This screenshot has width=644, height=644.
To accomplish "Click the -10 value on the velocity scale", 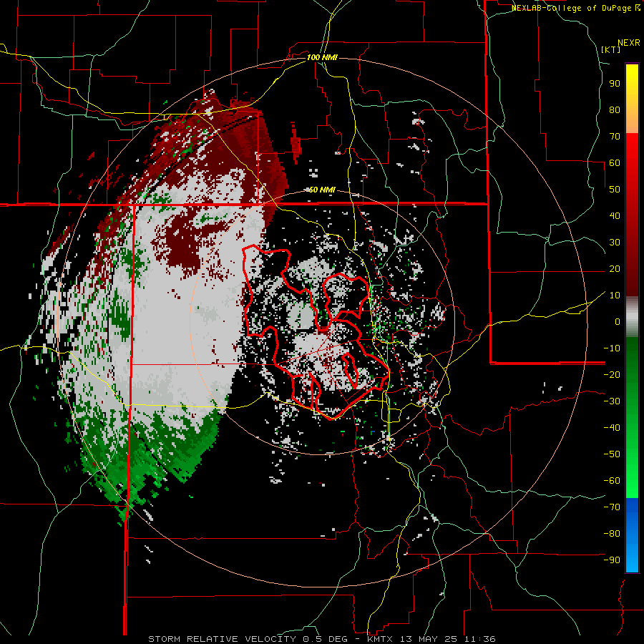I will click(x=612, y=348).
